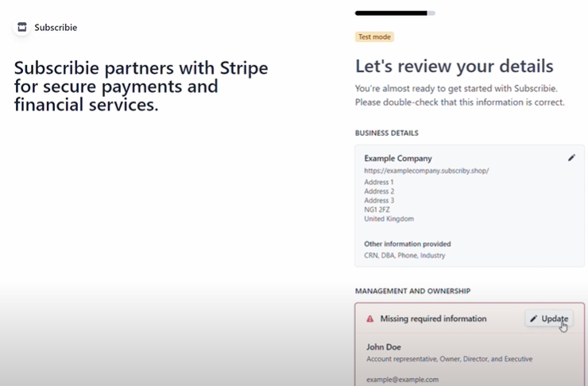This screenshot has width=588, height=386.
Task: Click the Management and Ownership section heading
Action: click(412, 291)
